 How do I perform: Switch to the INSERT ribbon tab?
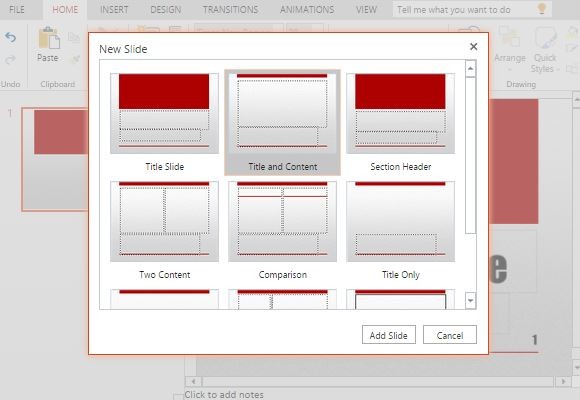click(114, 10)
